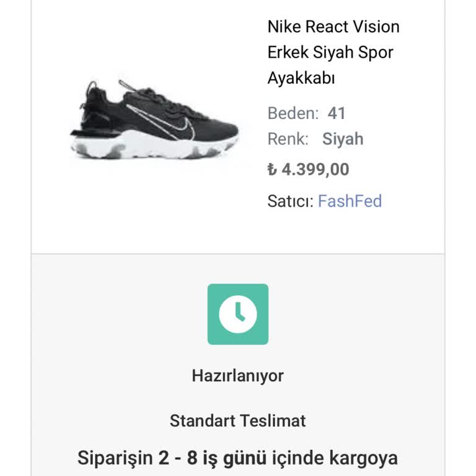Click the 'Renk:' color label
The height and width of the screenshot is (476, 476).
pyautogui.click(x=288, y=139)
